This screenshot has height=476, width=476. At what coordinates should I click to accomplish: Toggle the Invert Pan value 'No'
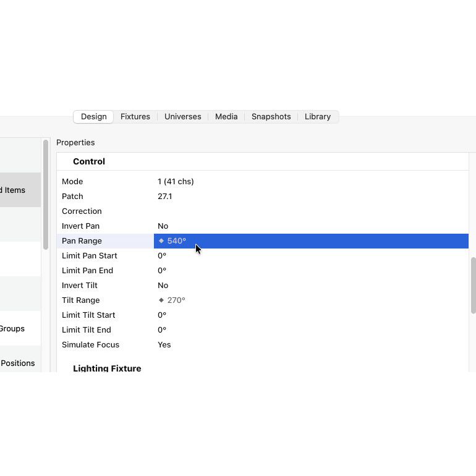pyautogui.click(x=163, y=226)
